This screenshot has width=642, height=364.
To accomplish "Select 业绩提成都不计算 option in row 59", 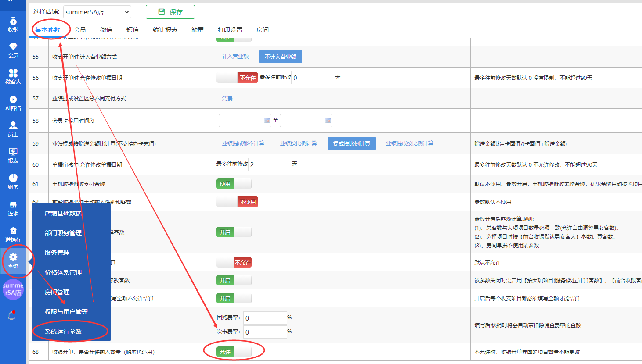I will [x=243, y=143].
